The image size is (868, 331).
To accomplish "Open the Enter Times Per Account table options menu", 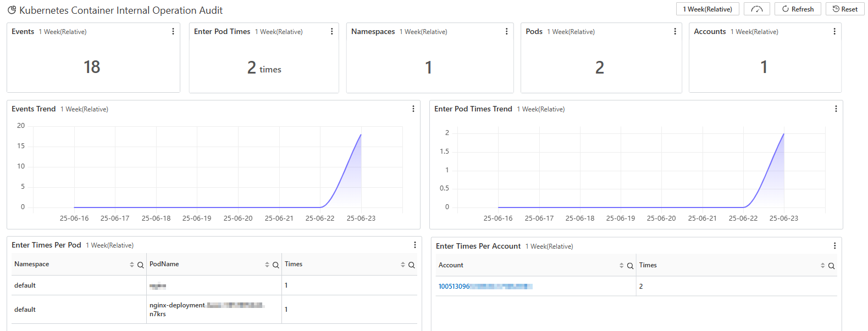I will (834, 246).
